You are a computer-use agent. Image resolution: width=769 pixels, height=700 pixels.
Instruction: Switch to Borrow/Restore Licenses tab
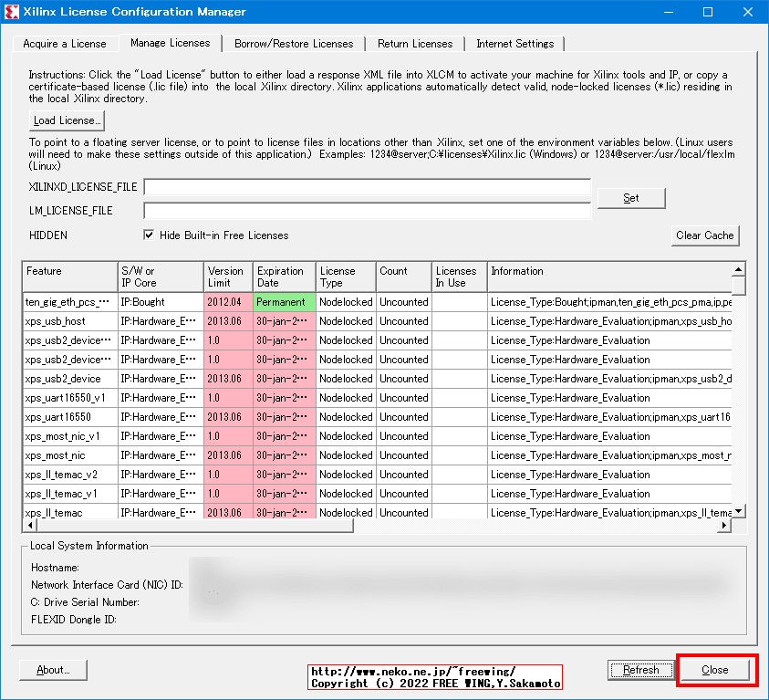point(294,44)
